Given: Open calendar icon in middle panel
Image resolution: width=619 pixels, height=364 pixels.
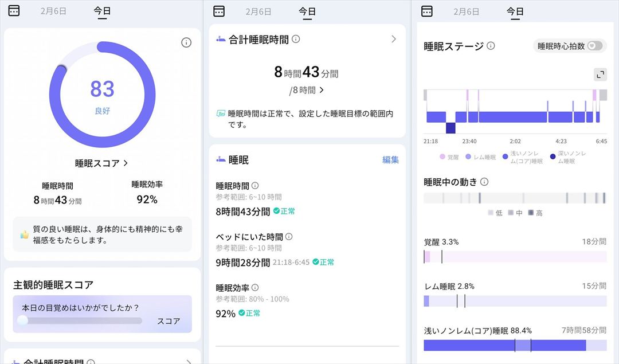Looking at the screenshot, I should point(218,11).
